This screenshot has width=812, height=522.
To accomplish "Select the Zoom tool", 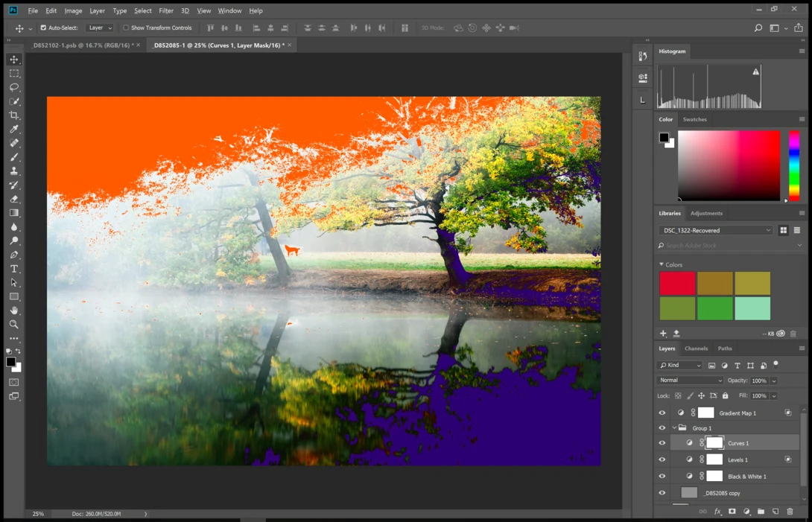I will [14, 324].
